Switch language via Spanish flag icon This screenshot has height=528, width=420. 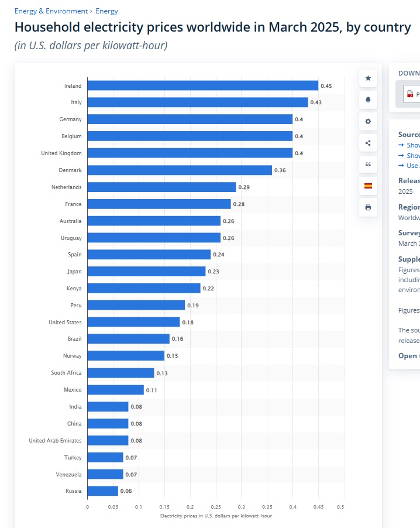coord(368,186)
